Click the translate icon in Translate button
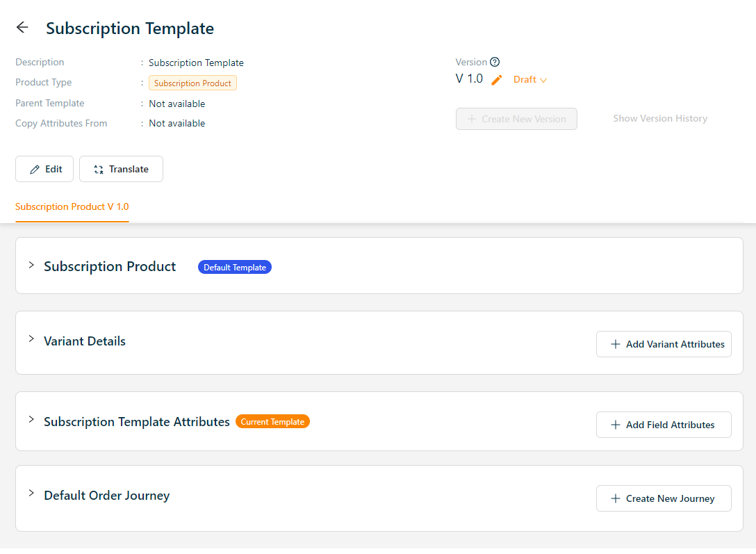Screen dimensions: 756x554 click(99, 170)
